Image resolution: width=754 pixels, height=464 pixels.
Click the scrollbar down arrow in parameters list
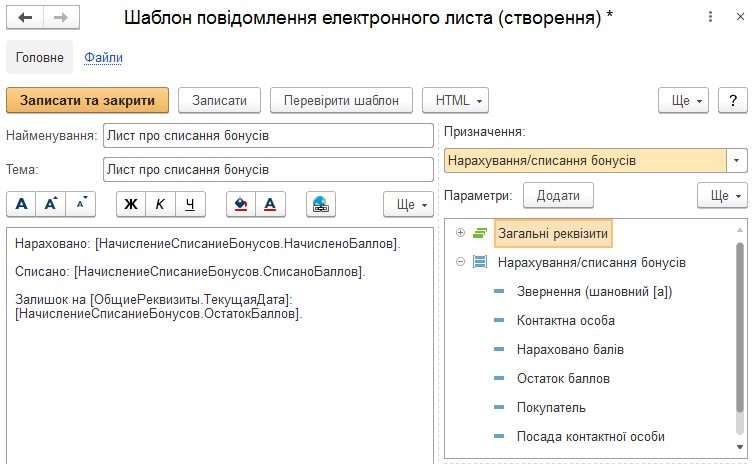pyautogui.click(x=740, y=447)
